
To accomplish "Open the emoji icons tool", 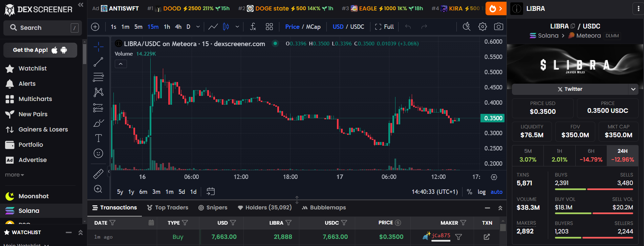I will click(x=98, y=153).
